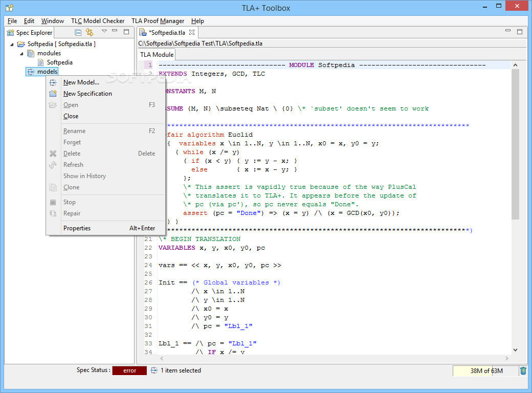Viewport: 532px width, 393px height.
Task: Click the red error Spec Status indicator
Action: pos(129,370)
